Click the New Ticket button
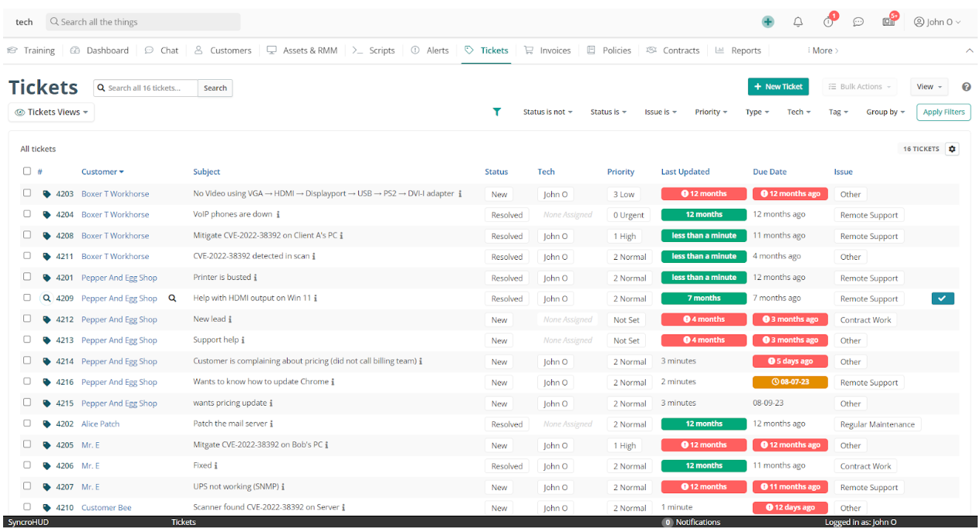This screenshot has height=529, width=980. (x=778, y=86)
